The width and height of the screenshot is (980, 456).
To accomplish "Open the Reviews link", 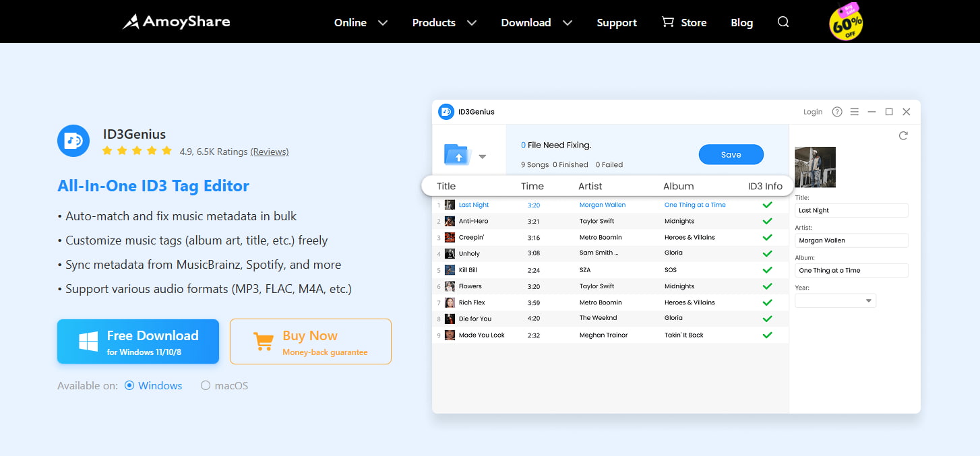I will click(270, 152).
